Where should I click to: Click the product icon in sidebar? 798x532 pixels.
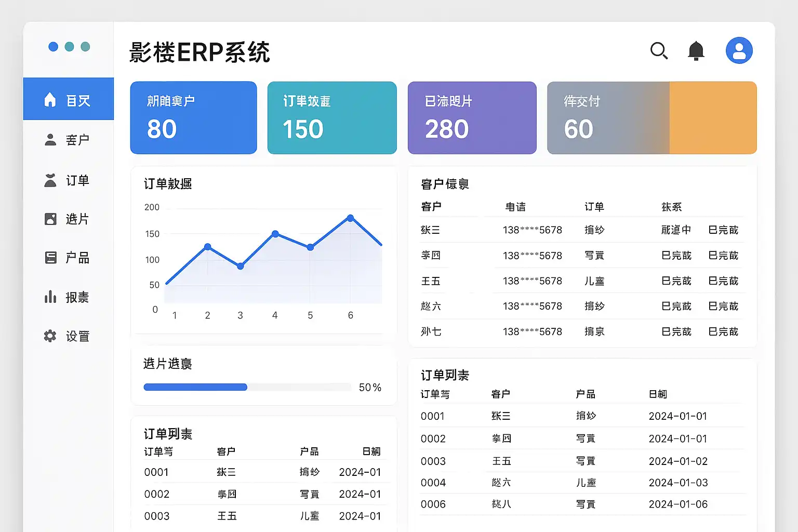point(50,257)
